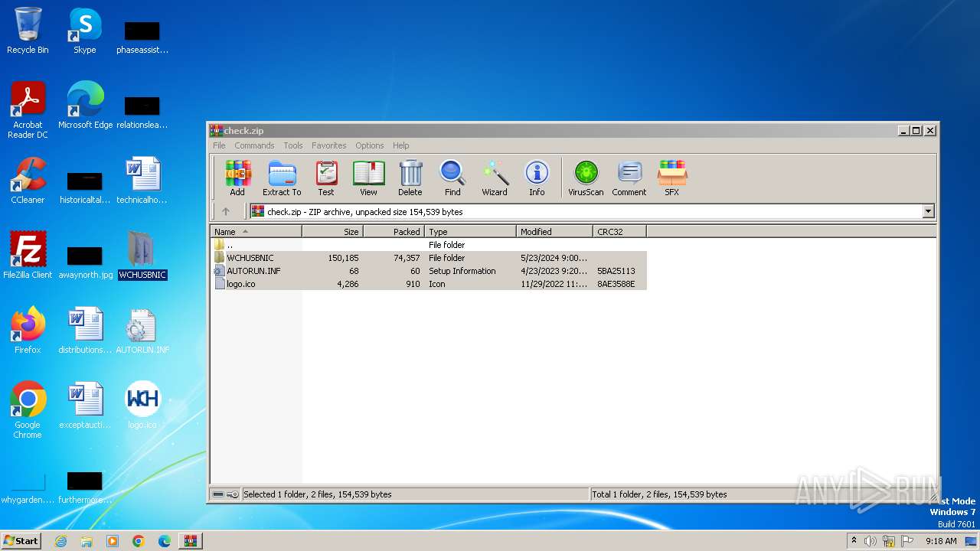This screenshot has width=980, height=551.
Task: Click the Delete toolbar icon
Action: (x=410, y=178)
